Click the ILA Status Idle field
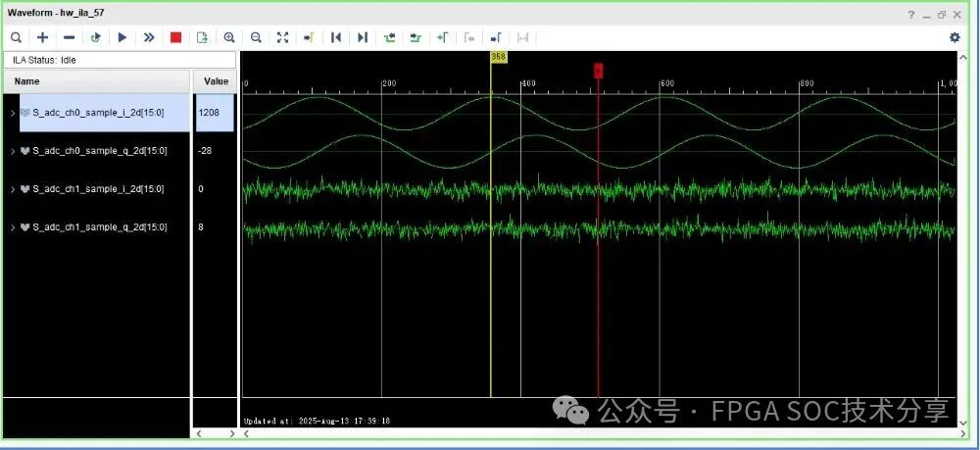Screen dimensions: 980x450 click(120, 60)
